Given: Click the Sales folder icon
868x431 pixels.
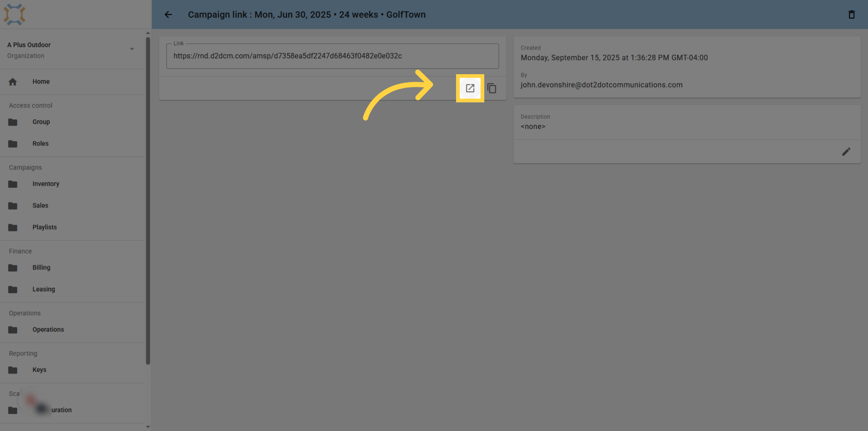Looking at the screenshot, I should click(x=13, y=206).
